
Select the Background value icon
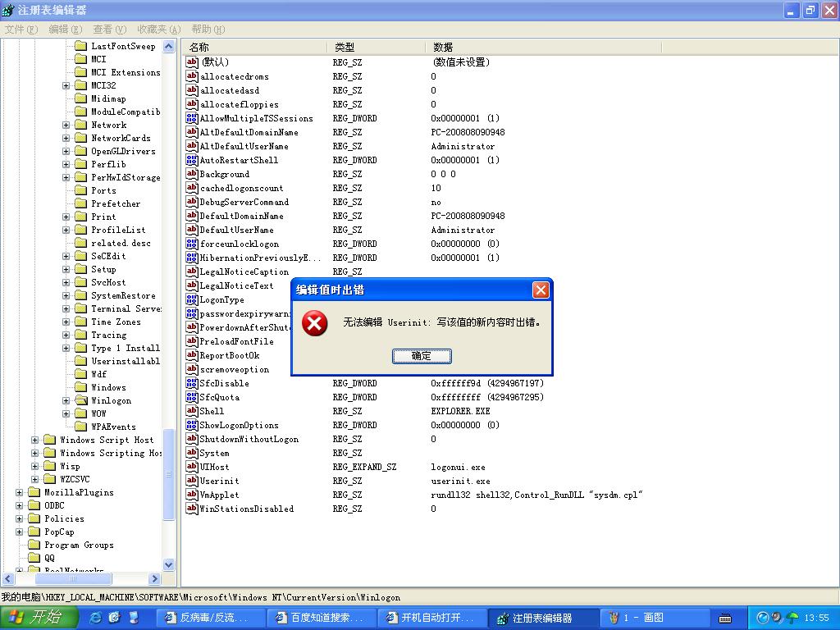tap(192, 174)
